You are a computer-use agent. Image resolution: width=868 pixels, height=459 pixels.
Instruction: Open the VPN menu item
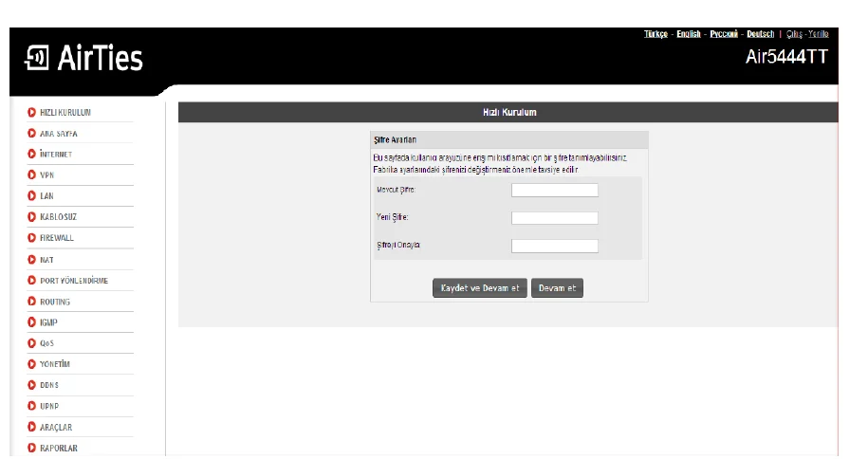click(47, 174)
